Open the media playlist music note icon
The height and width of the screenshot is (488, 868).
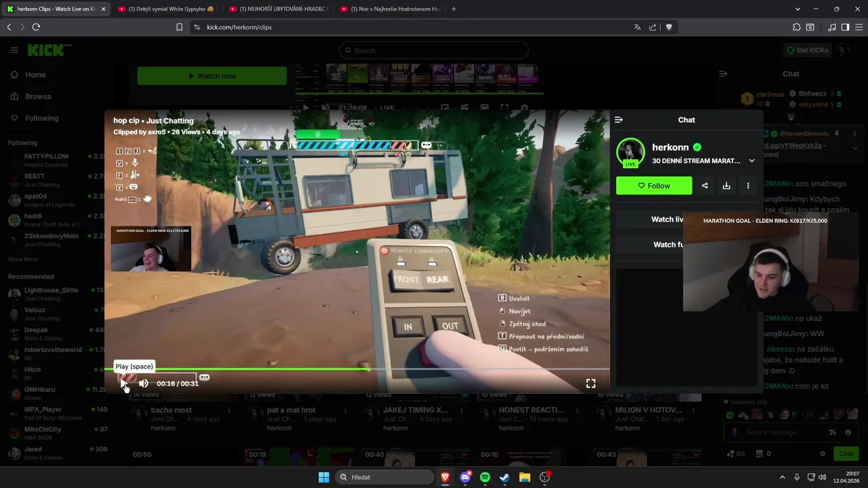[x=831, y=27]
